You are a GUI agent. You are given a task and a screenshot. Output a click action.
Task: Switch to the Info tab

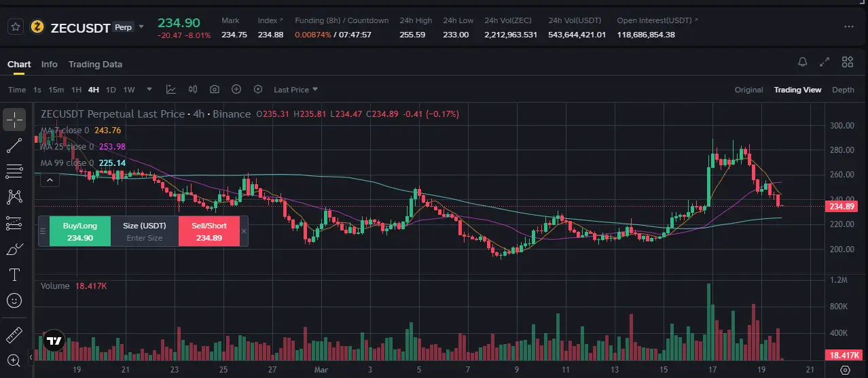(x=50, y=64)
